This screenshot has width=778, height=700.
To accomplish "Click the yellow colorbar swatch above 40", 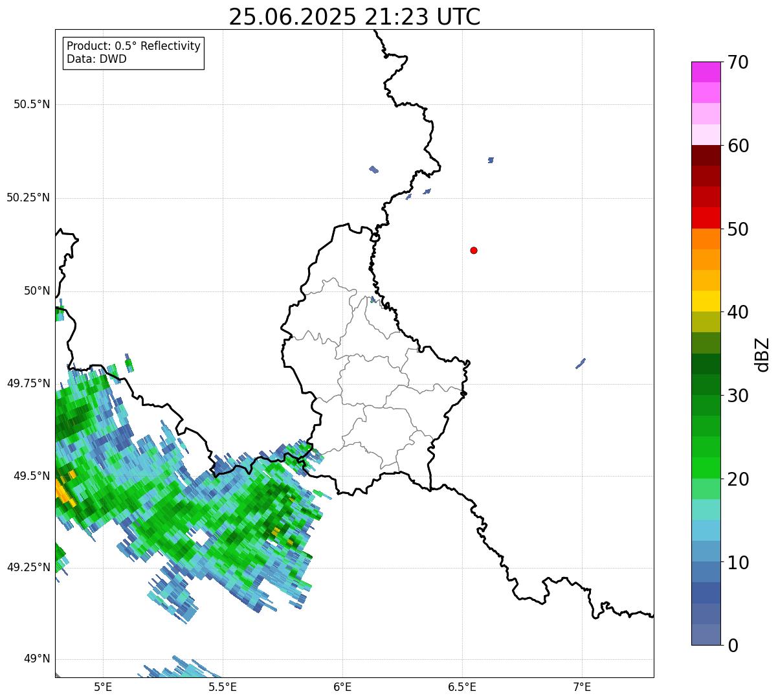I will (706, 301).
